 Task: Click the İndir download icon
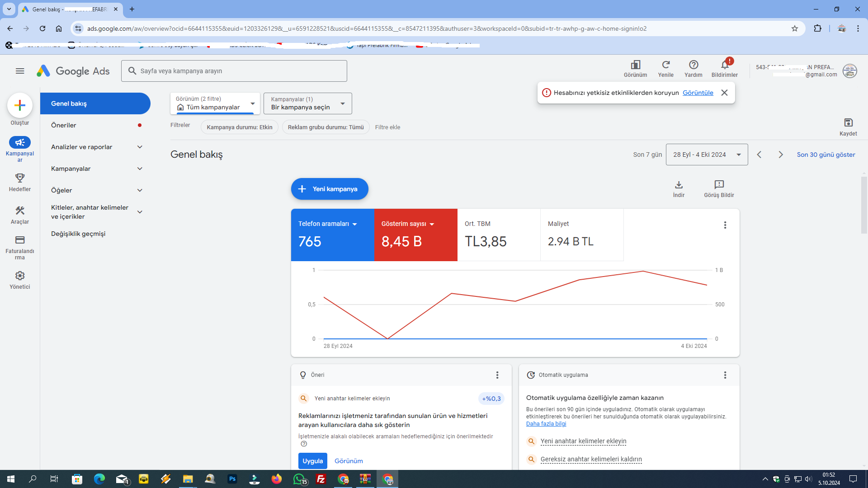(x=679, y=184)
